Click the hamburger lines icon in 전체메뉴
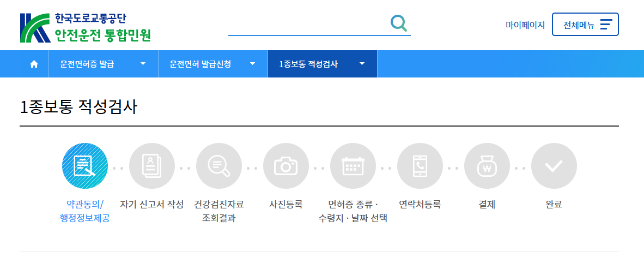 [x=606, y=25]
